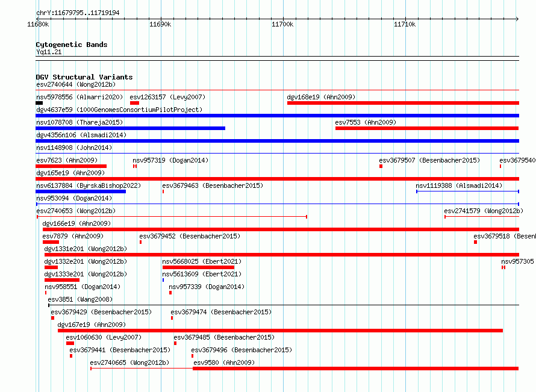Image resolution: width=536 pixels, height=392 pixels.
Task: Open variant dgv1332e201 (Wong2012b)
Action: (86, 261)
